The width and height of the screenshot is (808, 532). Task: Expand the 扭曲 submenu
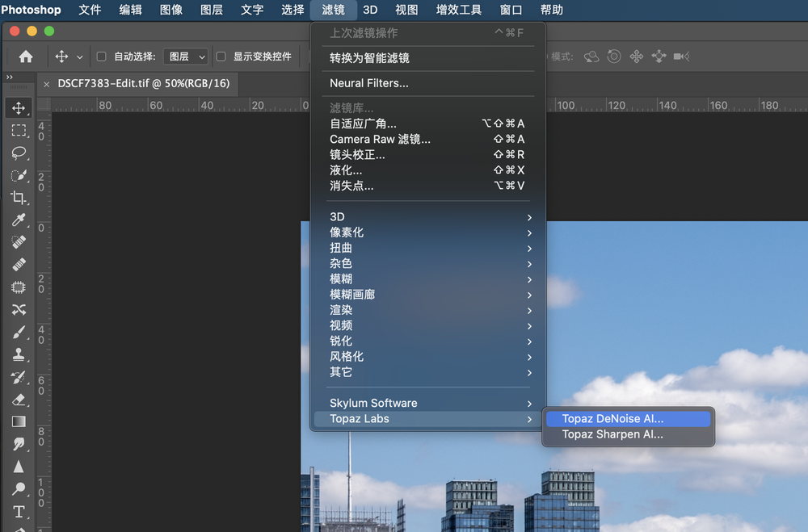(429, 248)
